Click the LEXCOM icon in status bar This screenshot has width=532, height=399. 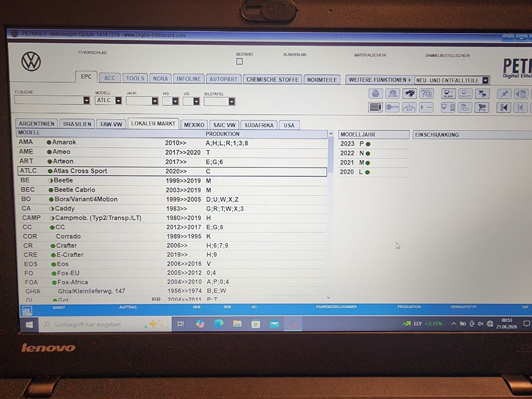[x=27, y=311]
